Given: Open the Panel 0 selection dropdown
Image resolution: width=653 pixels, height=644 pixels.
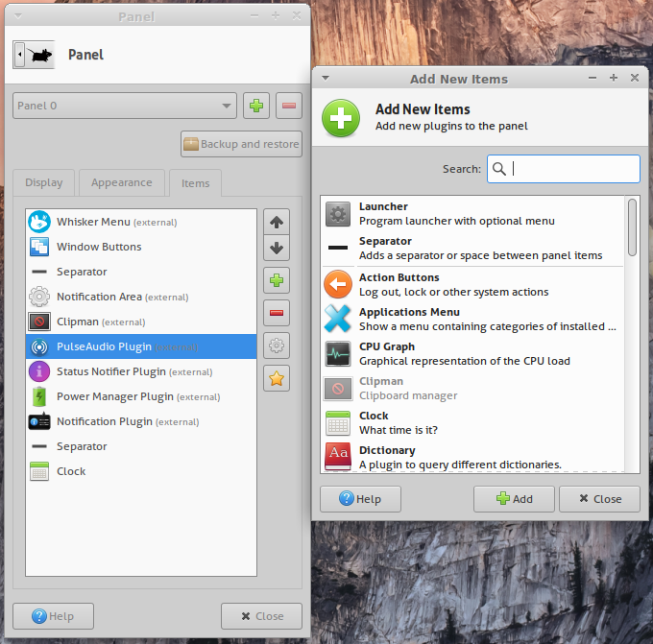Looking at the screenshot, I should (x=125, y=106).
